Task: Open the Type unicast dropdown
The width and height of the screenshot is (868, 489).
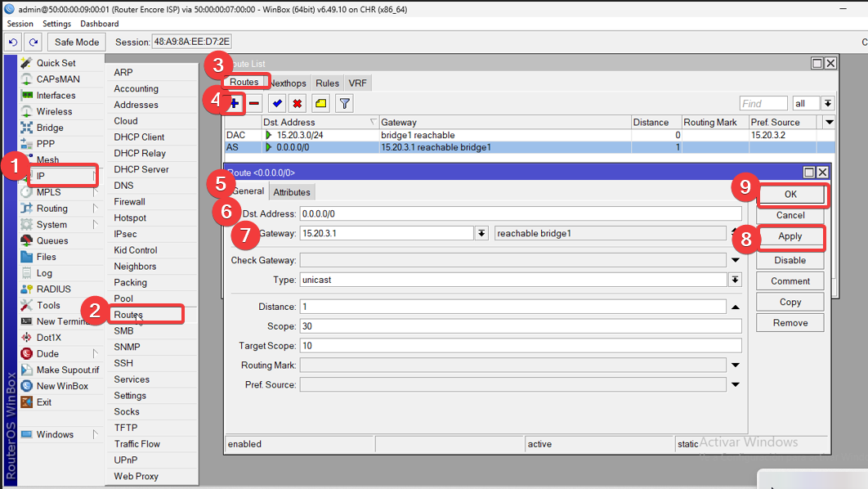Action: coord(735,280)
